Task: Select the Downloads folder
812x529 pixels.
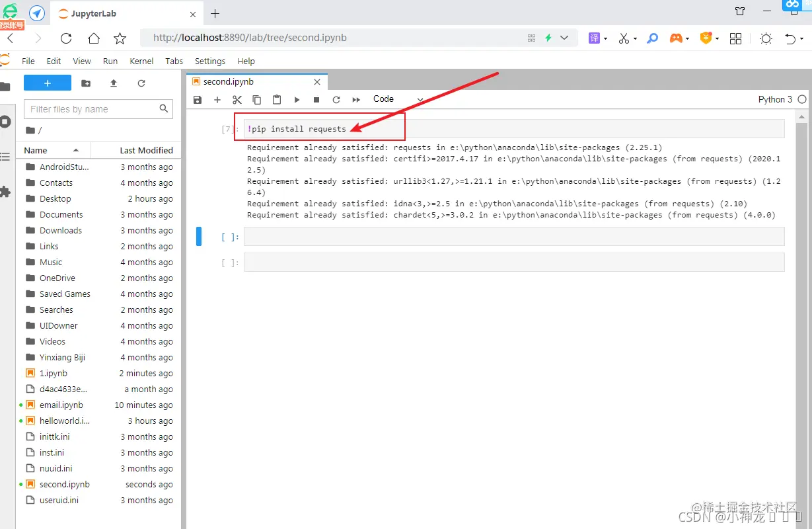Action: pos(98,230)
